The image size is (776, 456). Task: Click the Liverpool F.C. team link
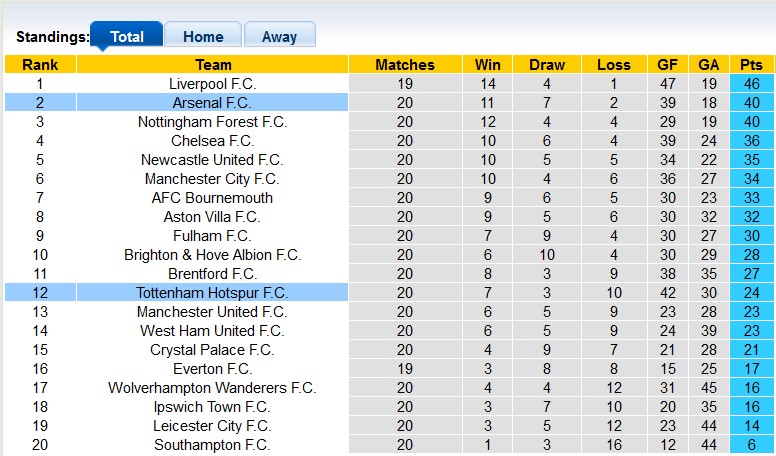[212, 84]
